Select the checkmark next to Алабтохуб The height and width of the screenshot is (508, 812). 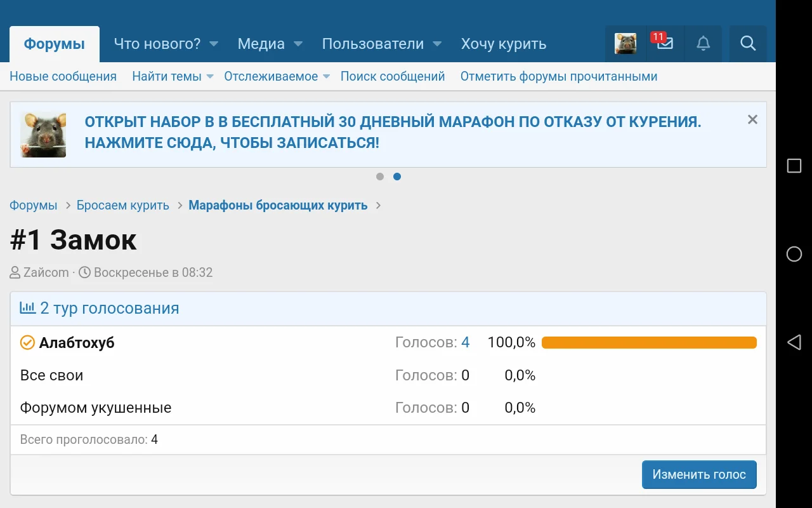[27, 342]
